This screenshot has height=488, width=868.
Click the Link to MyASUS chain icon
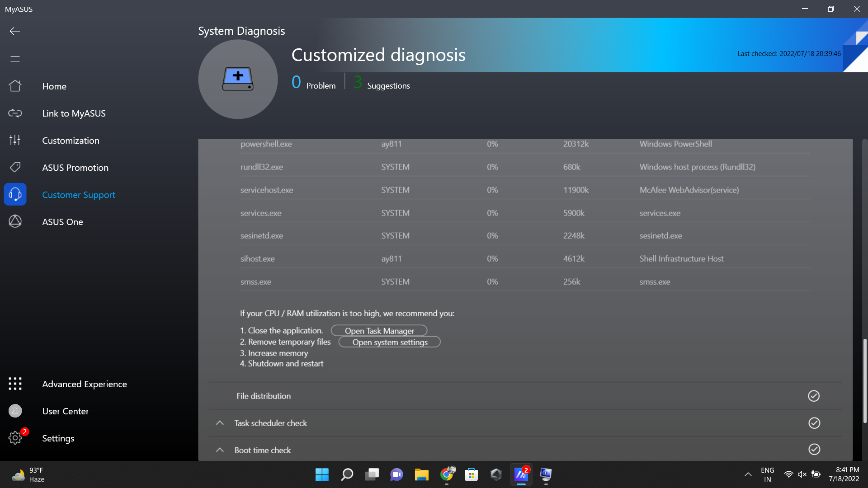15,113
